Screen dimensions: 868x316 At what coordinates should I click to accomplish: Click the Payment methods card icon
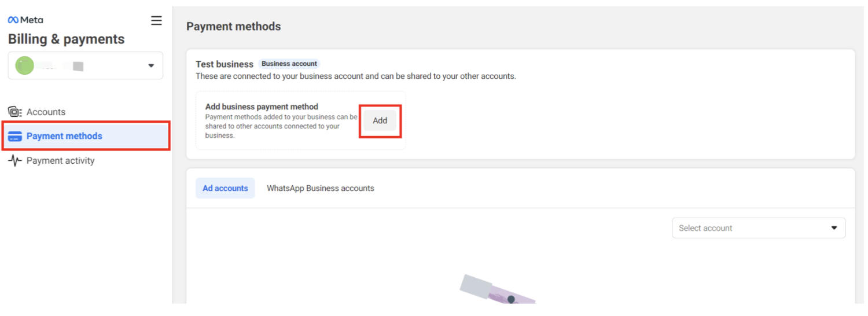(15, 137)
